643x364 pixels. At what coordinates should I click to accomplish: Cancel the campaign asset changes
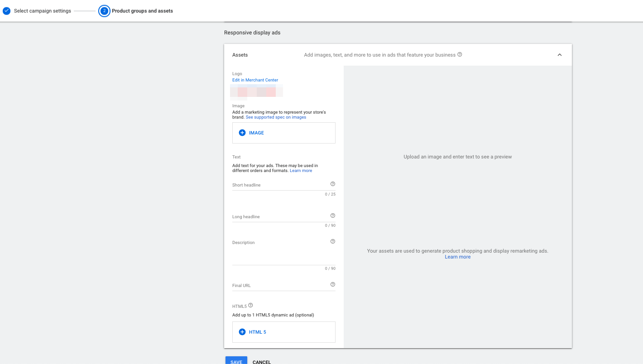(262, 362)
